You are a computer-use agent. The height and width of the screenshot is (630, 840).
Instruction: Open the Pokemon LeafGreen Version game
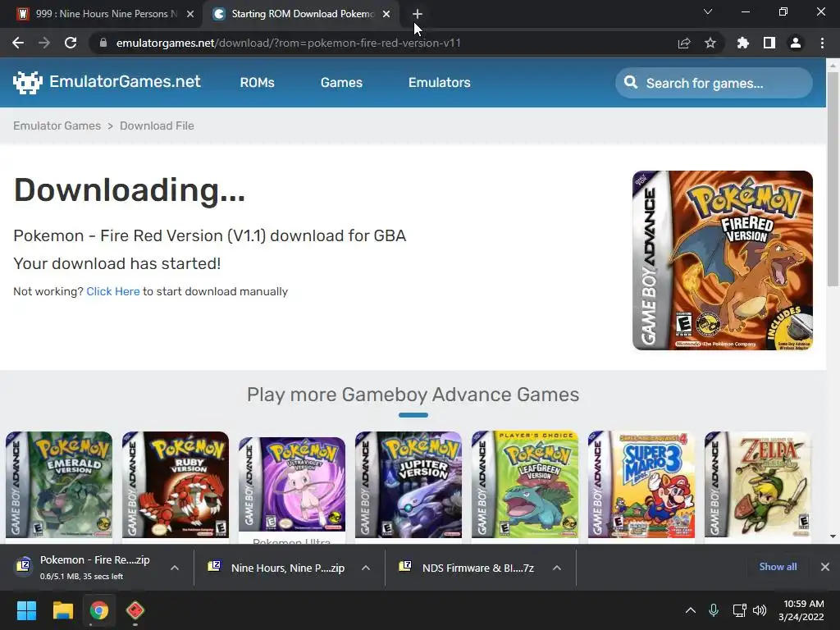tap(525, 485)
